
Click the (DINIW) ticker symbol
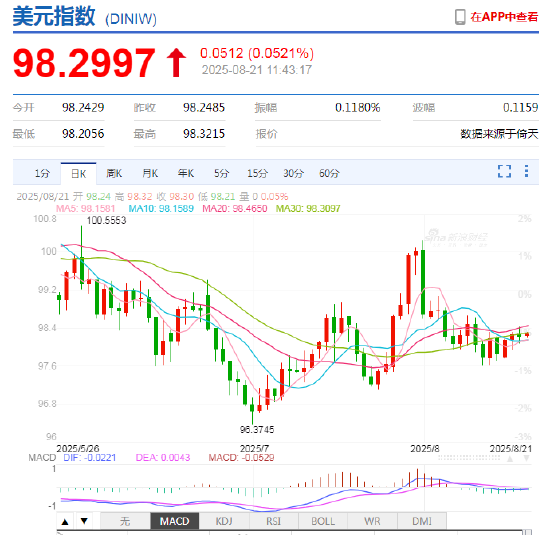click(131, 19)
